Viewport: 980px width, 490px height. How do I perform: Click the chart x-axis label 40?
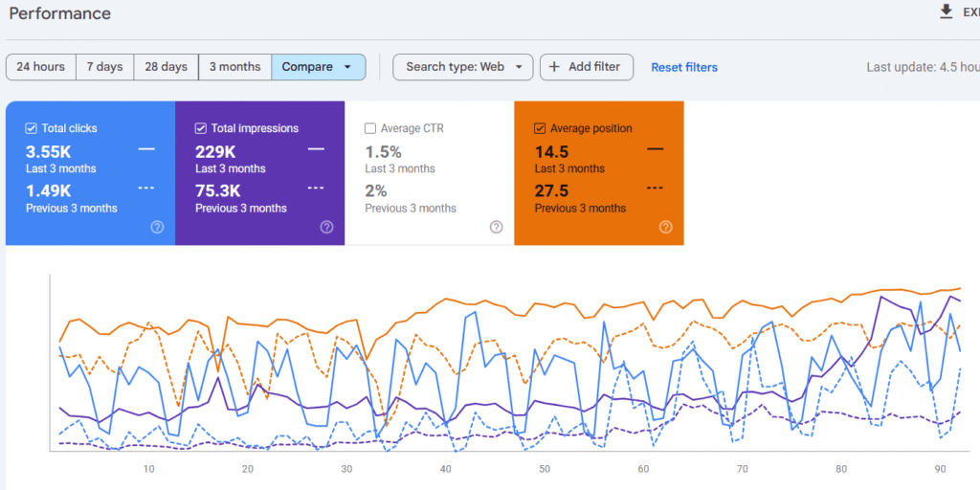tap(446, 469)
